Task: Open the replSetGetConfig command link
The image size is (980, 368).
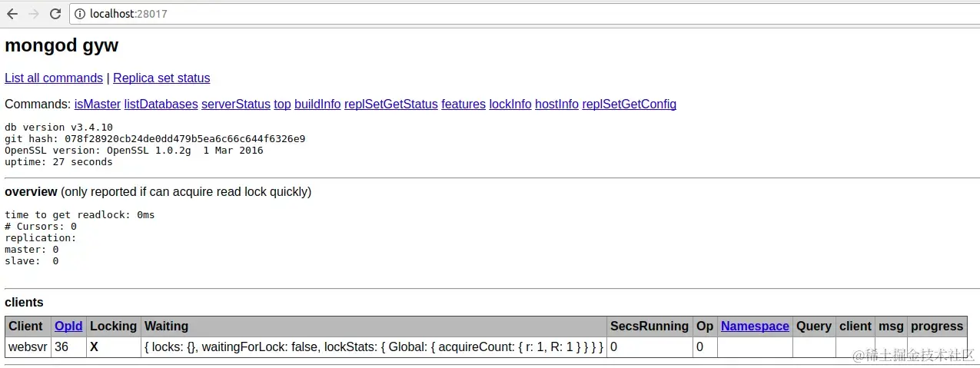Action: point(630,104)
